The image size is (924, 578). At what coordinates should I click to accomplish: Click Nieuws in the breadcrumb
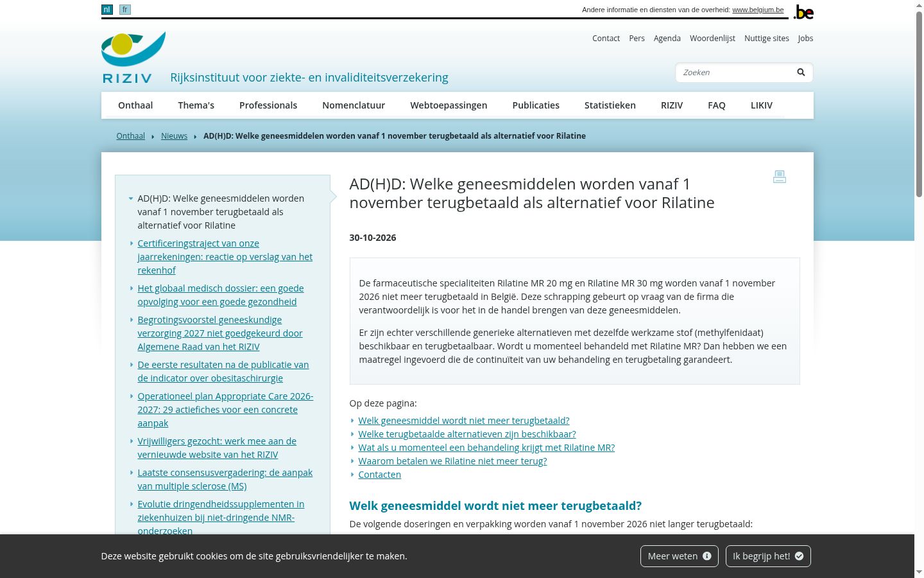point(174,136)
